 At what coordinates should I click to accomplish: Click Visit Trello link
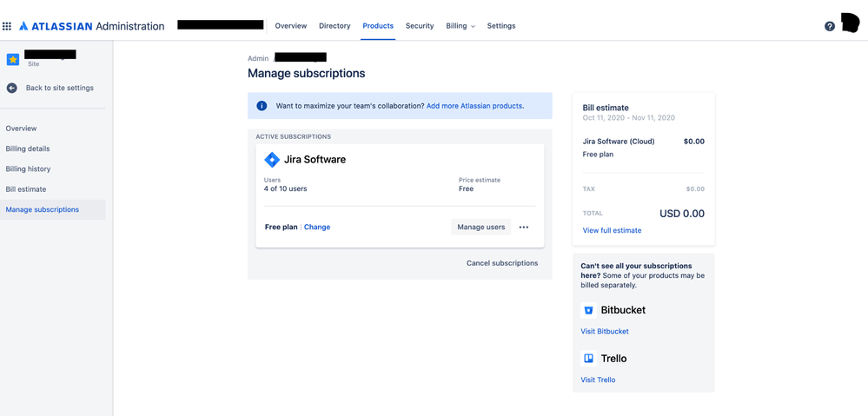point(598,380)
